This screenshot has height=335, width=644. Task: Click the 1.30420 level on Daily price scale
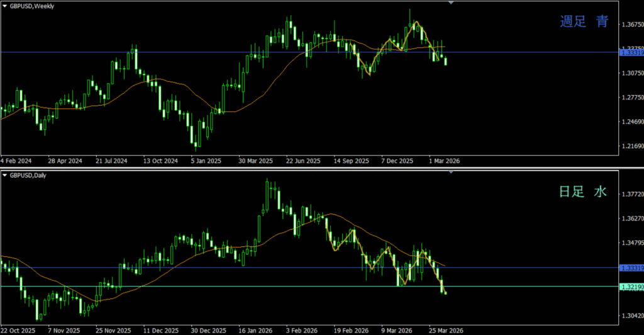click(631, 315)
